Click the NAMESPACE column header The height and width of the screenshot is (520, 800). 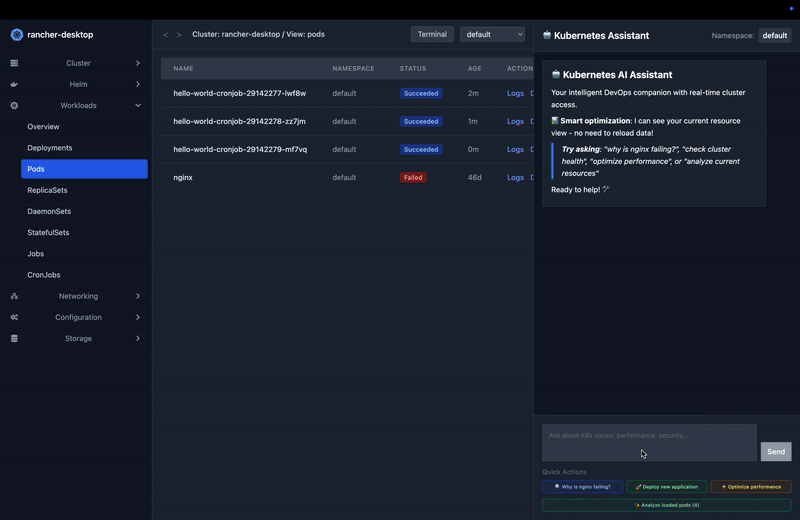pyautogui.click(x=353, y=68)
